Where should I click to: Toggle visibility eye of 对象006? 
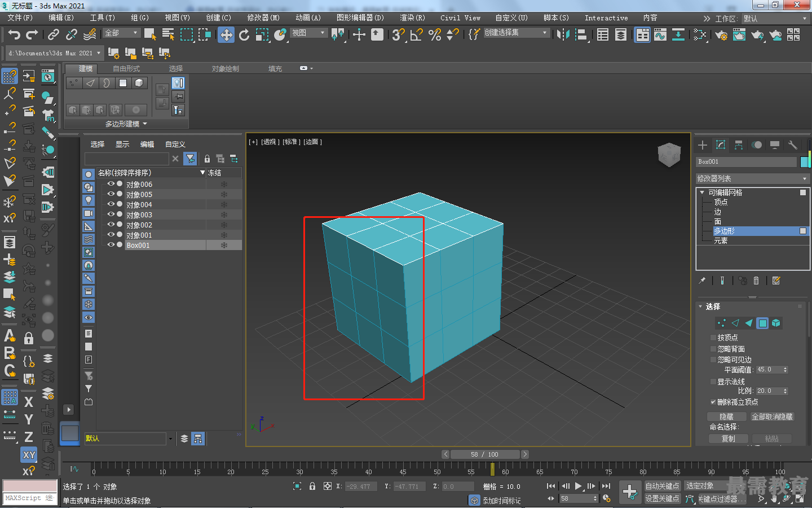coord(111,184)
